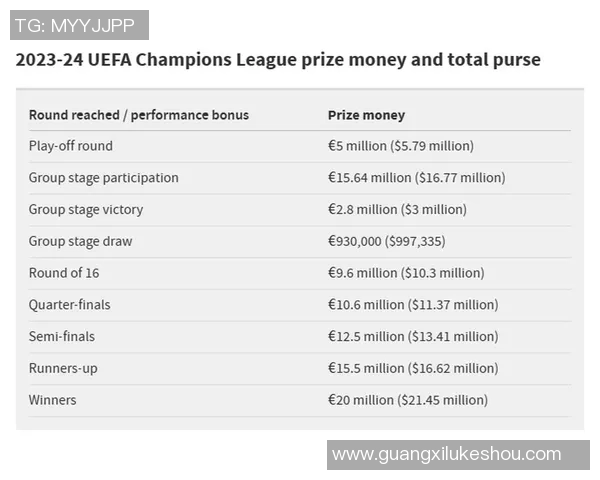Click the Round reached / performance bonus header
Viewport: 600px width, 480px height.
click(139, 115)
